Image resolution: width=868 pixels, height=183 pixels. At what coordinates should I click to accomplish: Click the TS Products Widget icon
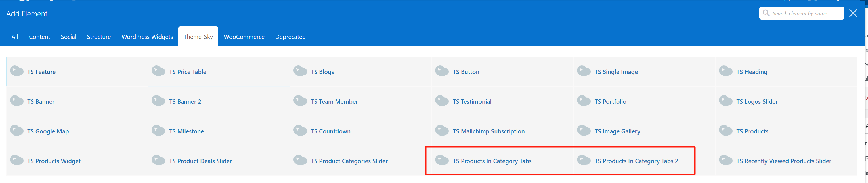[16, 160]
